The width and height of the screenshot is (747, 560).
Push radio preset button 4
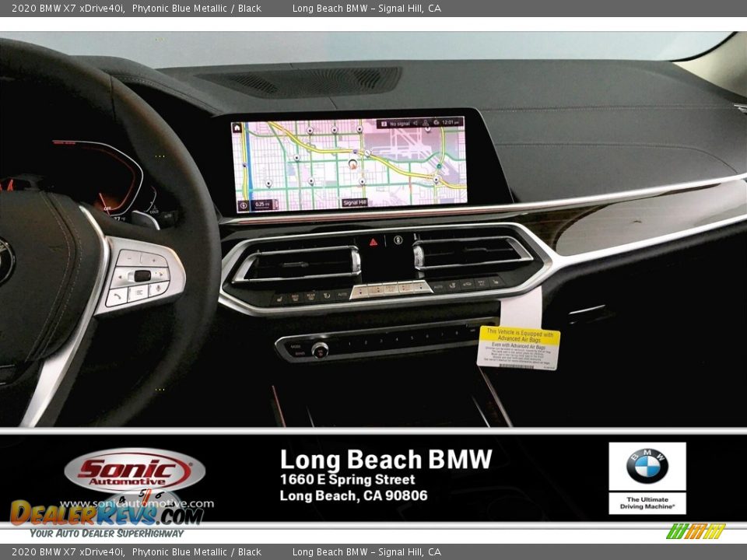(397, 339)
